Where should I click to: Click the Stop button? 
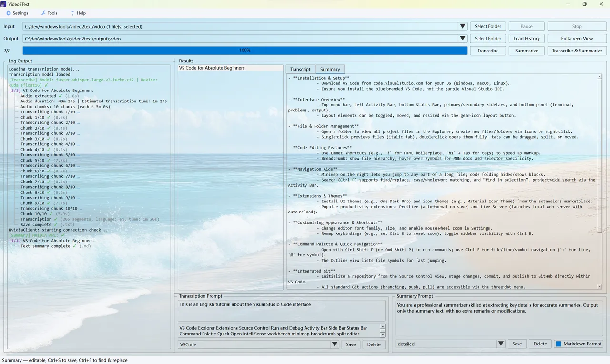[x=577, y=26]
